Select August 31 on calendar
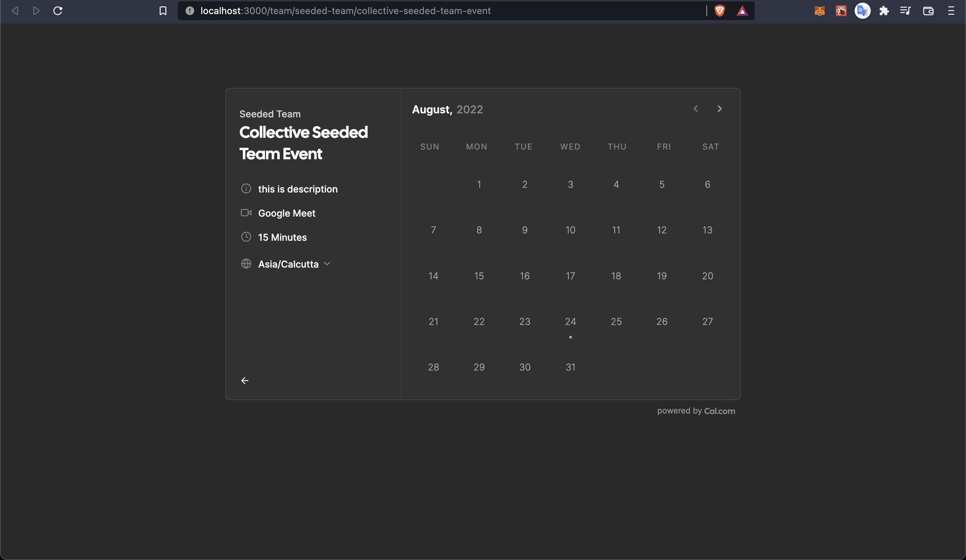Image resolution: width=966 pixels, height=560 pixels. coord(571,367)
